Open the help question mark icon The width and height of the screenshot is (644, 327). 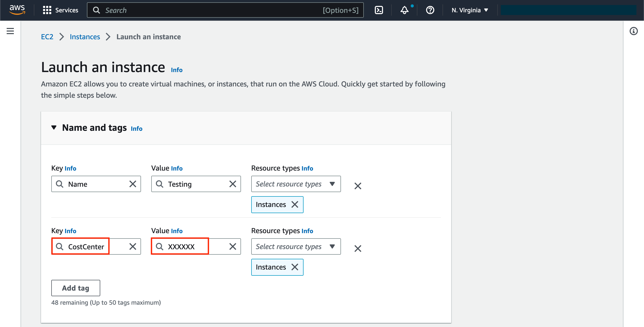pyautogui.click(x=430, y=10)
